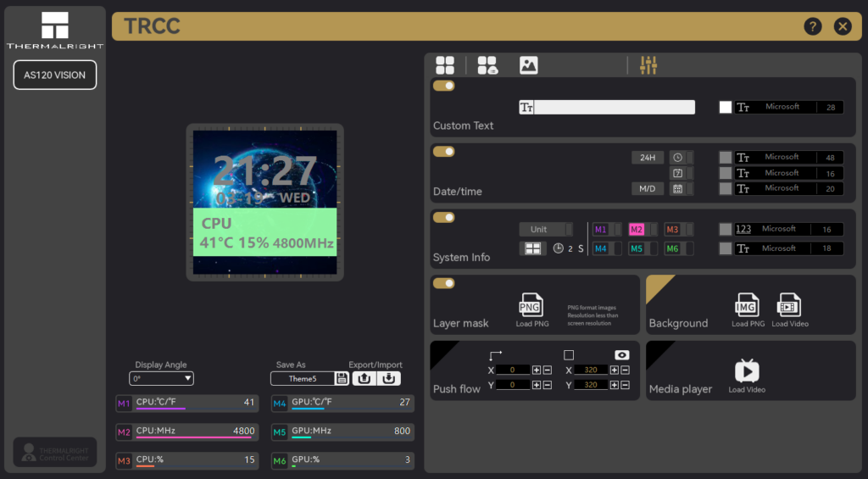868x479 pixels.
Task: Click the import theme icon
Action: point(389,379)
